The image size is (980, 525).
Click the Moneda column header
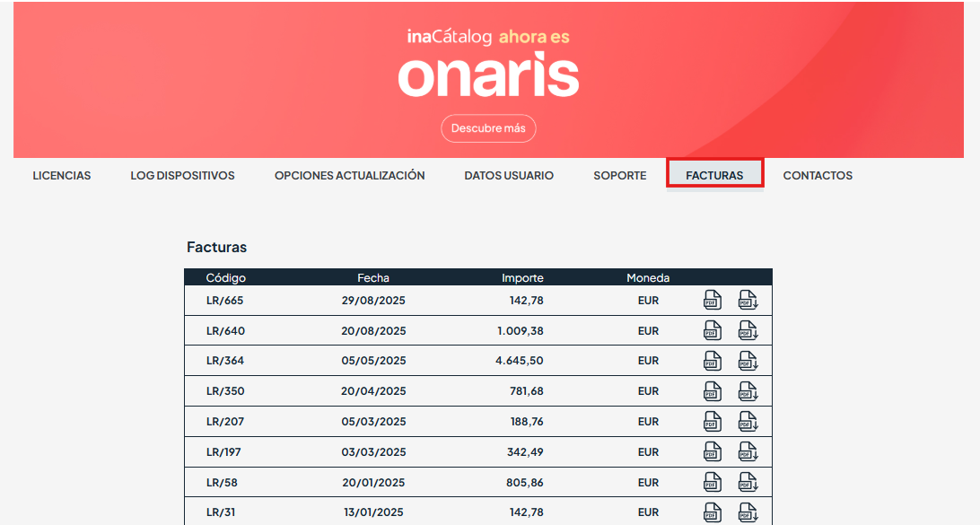pyautogui.click(x=648, y=277)
